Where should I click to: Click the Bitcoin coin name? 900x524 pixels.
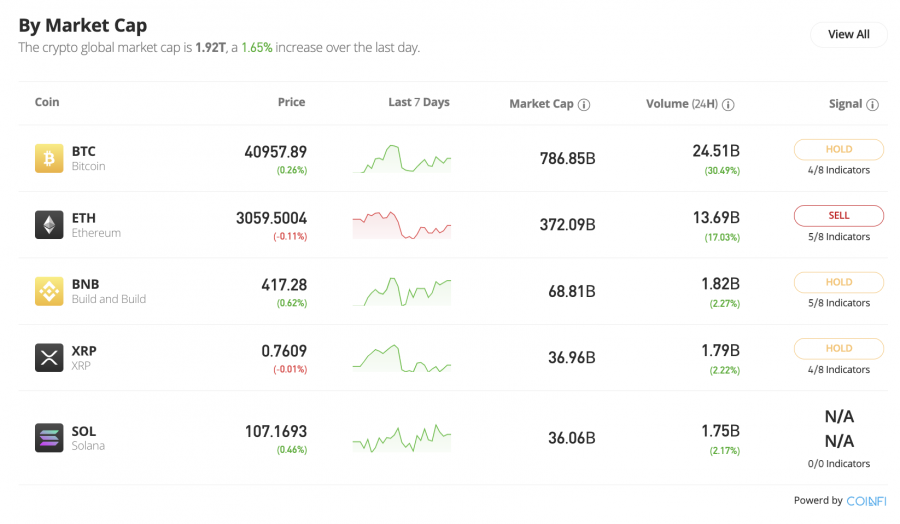coord(88,166)
